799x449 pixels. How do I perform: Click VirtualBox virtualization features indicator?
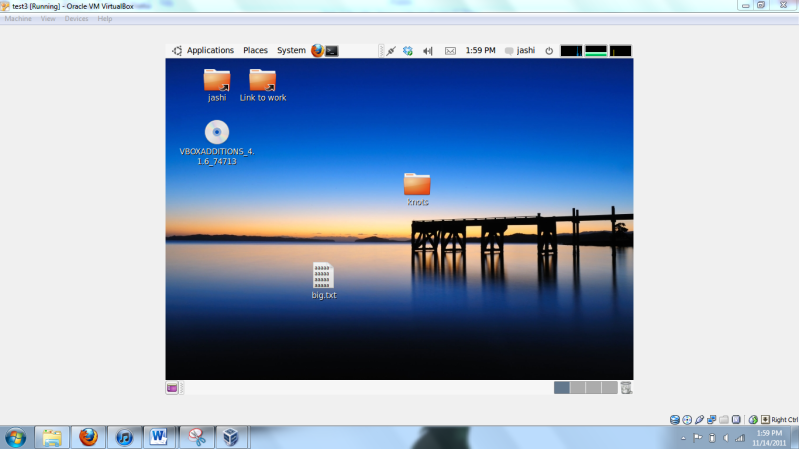tap(736, 419)
